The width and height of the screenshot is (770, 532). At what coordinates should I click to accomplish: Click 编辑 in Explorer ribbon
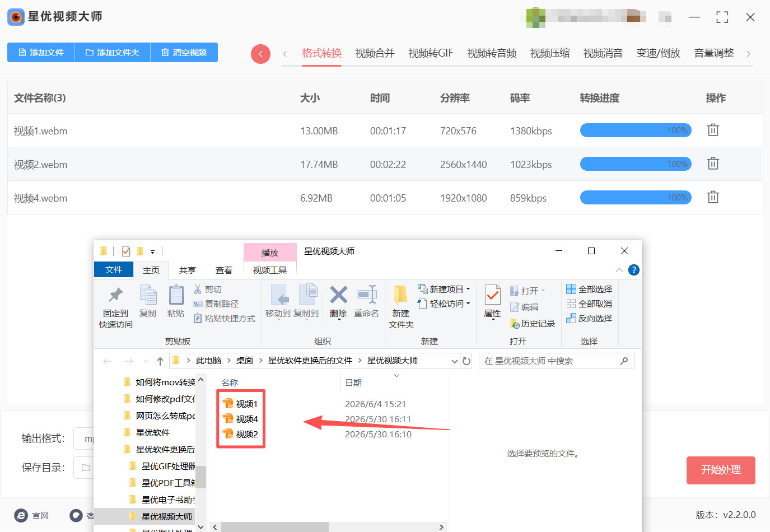pos(525,307)
